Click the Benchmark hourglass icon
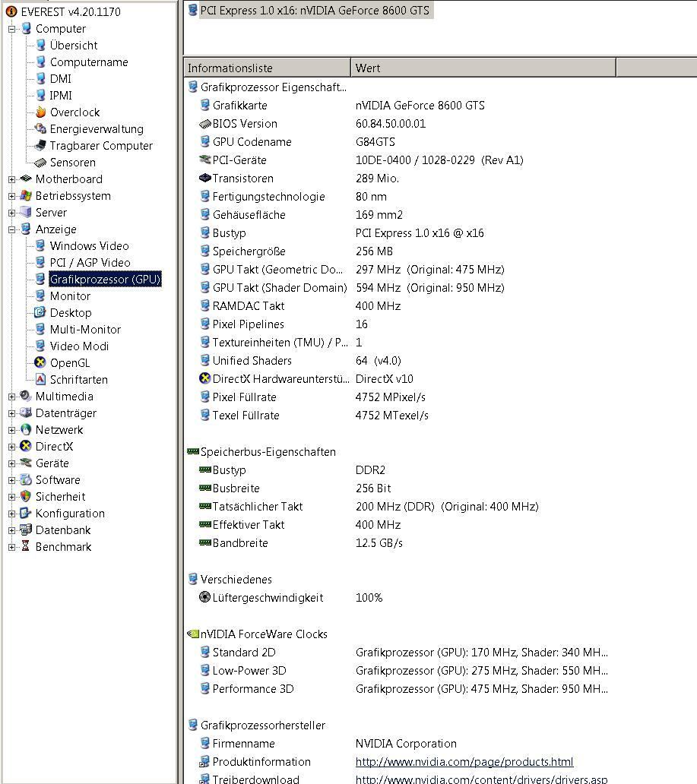 pos(26,546)
